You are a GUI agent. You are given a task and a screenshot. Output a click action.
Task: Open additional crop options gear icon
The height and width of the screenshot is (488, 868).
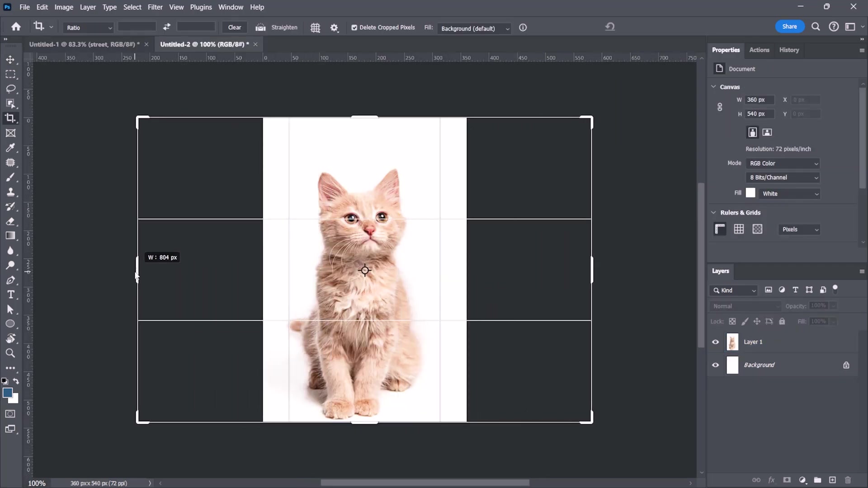[x=334, y=28]
